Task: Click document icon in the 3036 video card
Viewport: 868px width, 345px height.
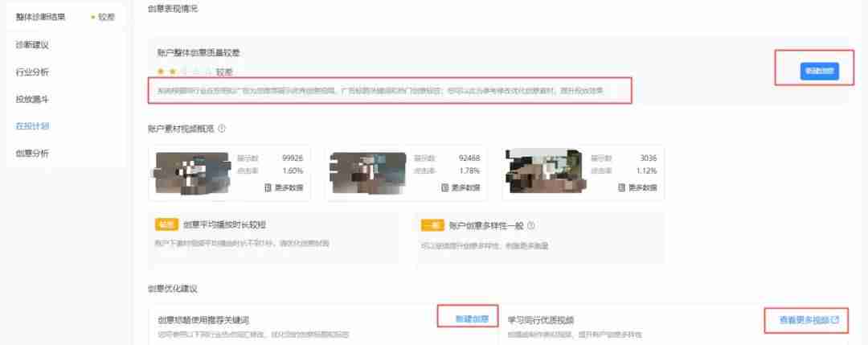Action: tap(622, 187)
